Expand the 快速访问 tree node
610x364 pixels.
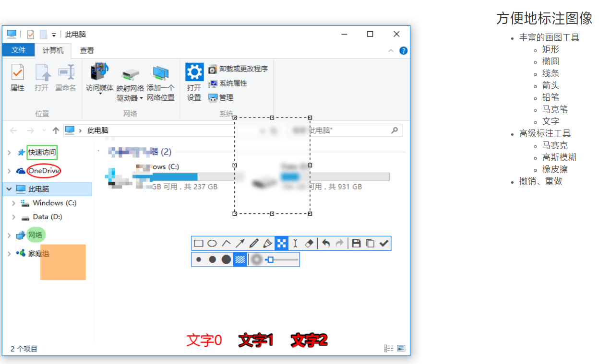point(9,153)
